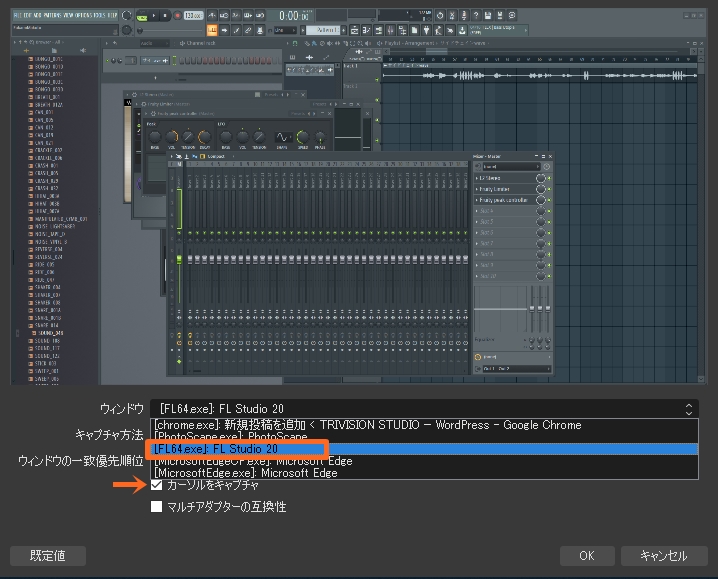
Task: Check the カーソルをキャプチャ checkbox
Action: 157,485
